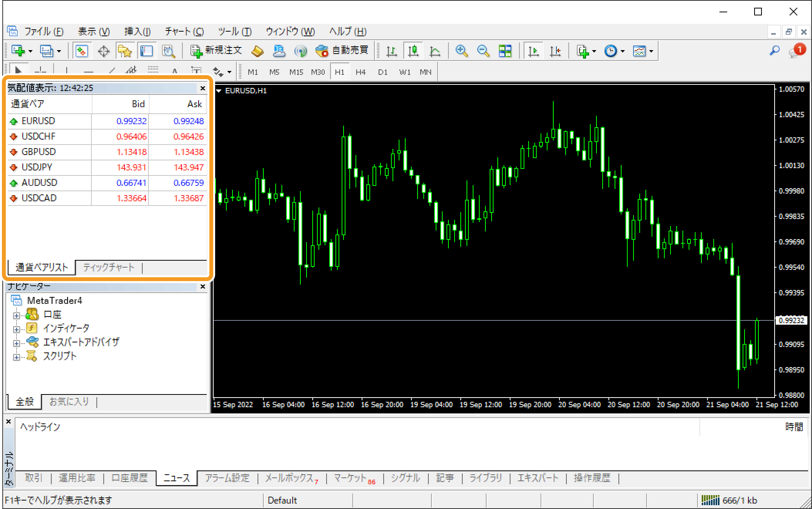Switch chart to line chart mode
The height and width of the screenshot is (509, 812).
(435, 51)
